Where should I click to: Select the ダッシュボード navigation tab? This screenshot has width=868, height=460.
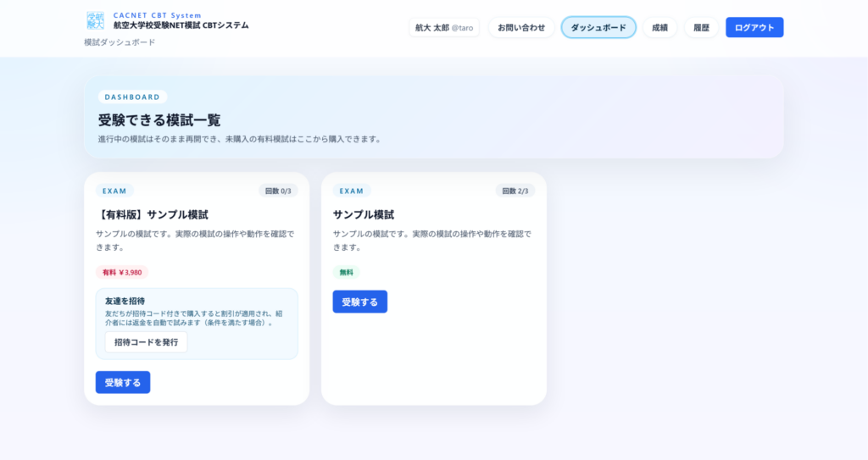pyautogui.click(x=598, y=28)
